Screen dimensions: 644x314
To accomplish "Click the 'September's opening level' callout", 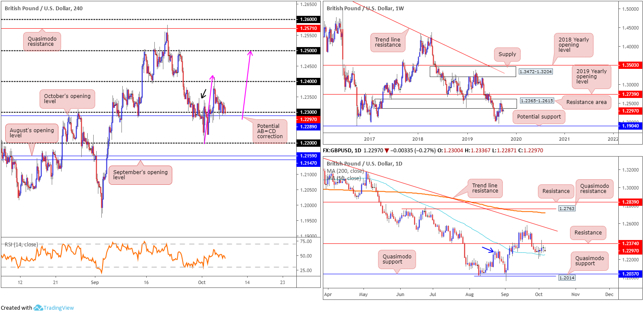I will [140, 175].
